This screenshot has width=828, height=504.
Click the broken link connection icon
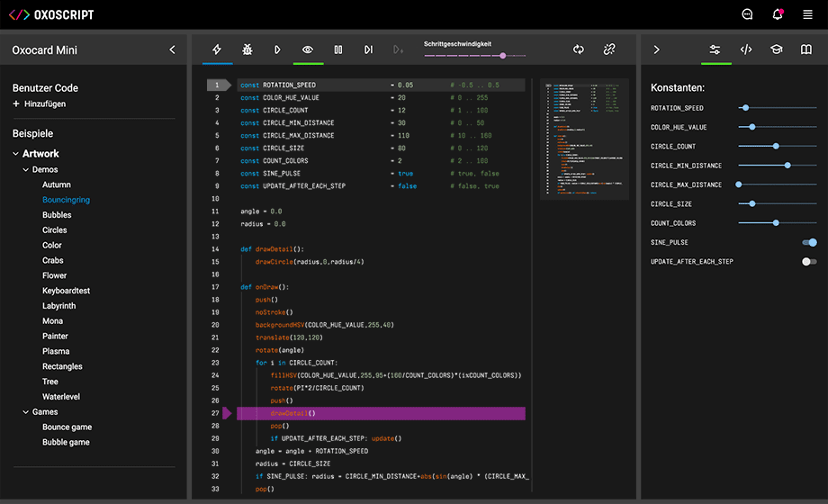click(609, 49)
